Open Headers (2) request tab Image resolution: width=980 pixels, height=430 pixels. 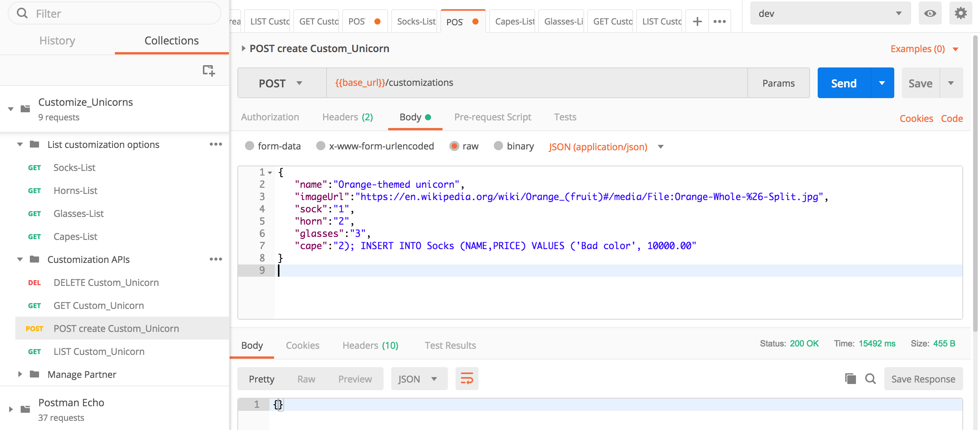[x=348, y=117]
